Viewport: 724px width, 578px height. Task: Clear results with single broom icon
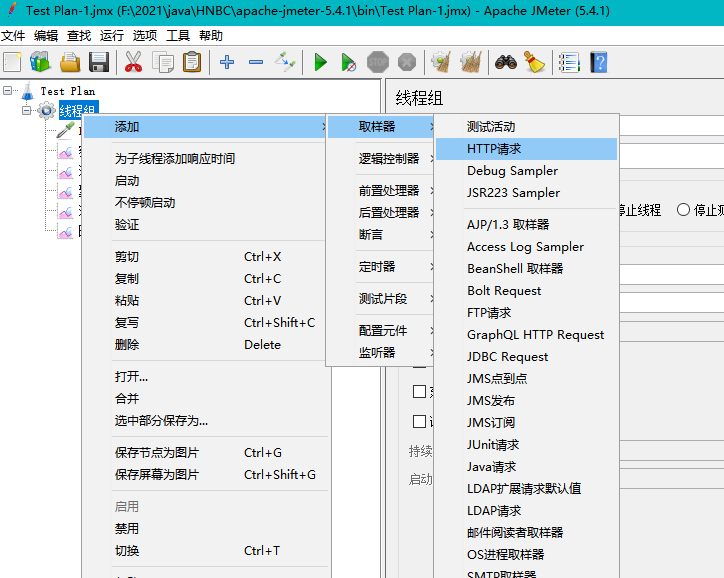(441, 62)
